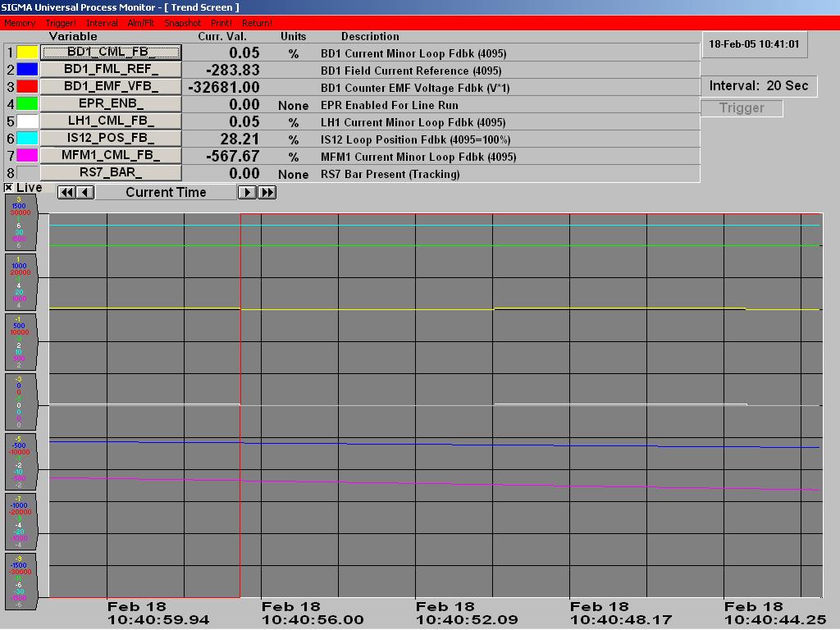The image size is (840, 630).
Task: Step back one interval with left arrow
Action: 84,193
